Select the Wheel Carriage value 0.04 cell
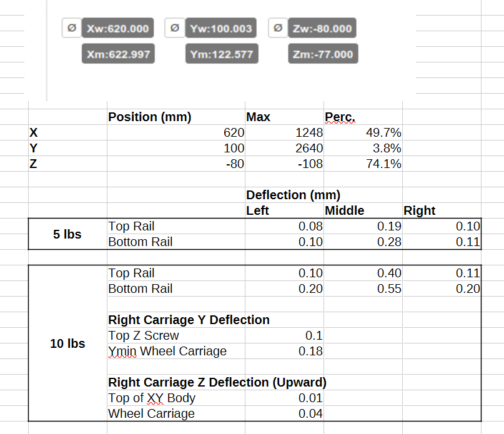Viewport: 504px width, 434px height. tap(285, 413)
